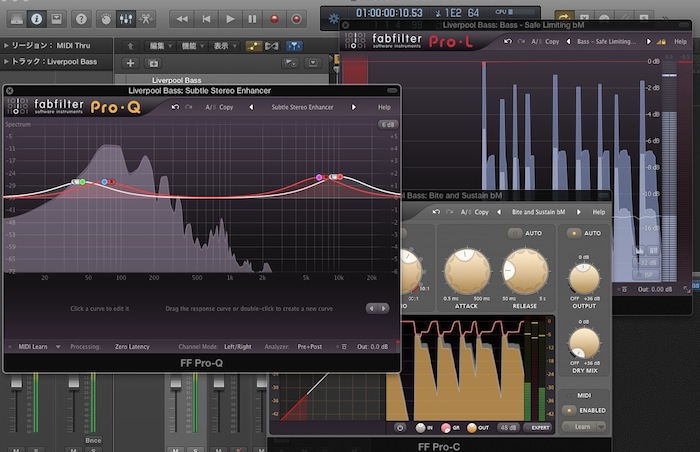
Task: Toggle A/B in Pro-Q header
Action: 209,107
